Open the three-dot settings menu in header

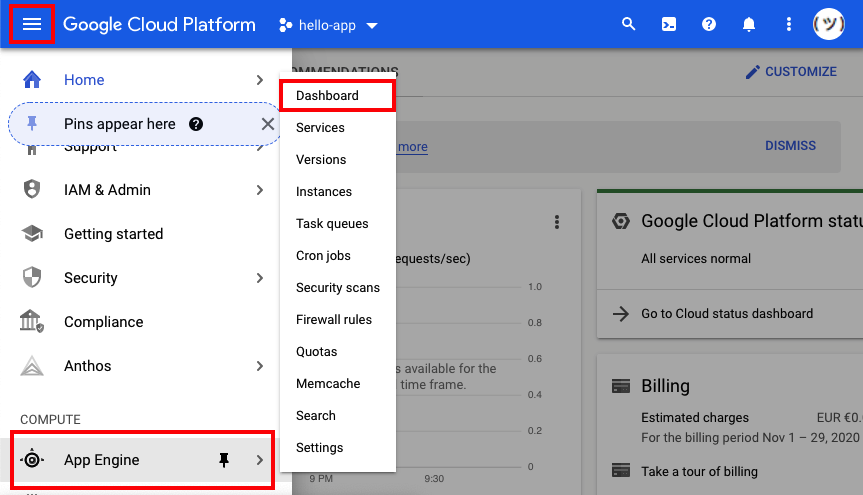(789, 24)
